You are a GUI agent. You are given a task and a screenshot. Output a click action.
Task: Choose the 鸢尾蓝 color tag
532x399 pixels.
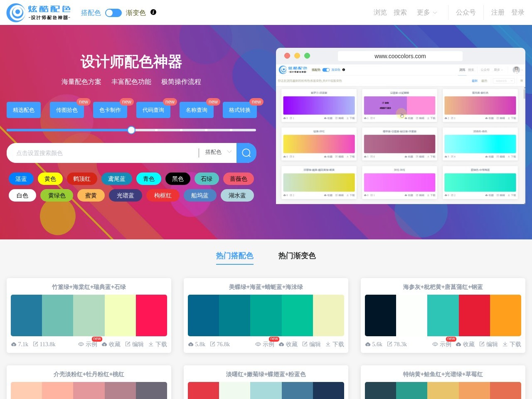[x=117, y=179]
